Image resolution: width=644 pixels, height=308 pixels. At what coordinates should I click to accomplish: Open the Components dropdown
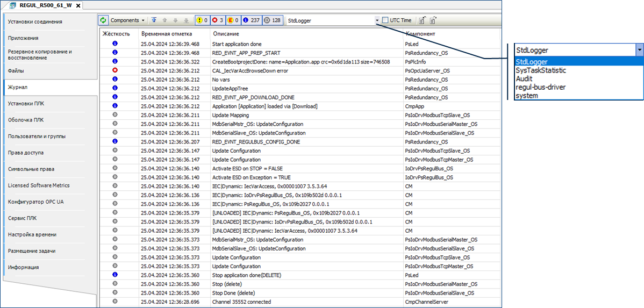(128, 20)
